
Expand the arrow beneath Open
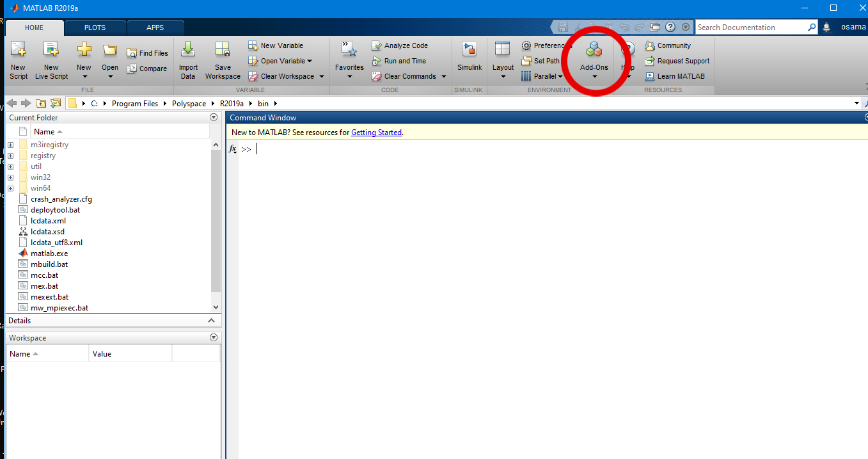[x=110, y=76]
